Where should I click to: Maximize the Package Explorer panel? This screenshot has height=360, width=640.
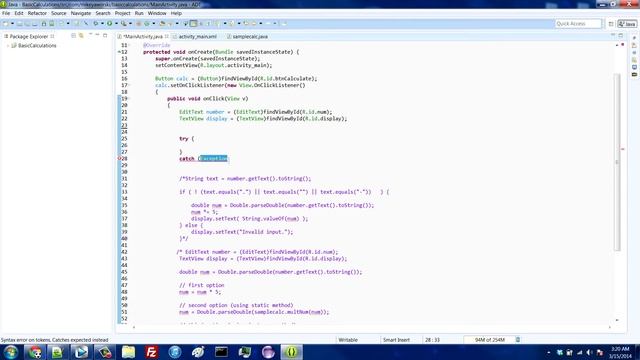[x=105, y=36]
